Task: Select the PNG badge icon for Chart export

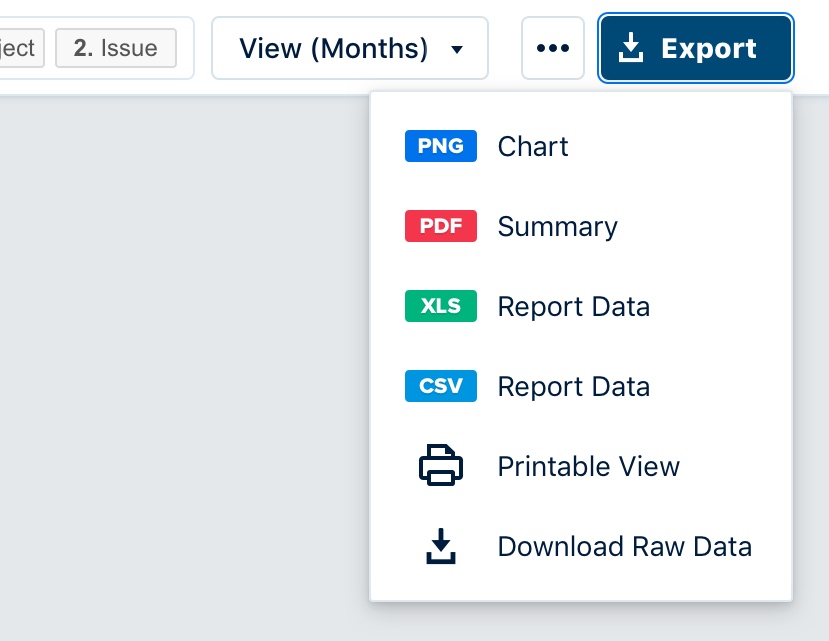Action: [x=440, y=146]
